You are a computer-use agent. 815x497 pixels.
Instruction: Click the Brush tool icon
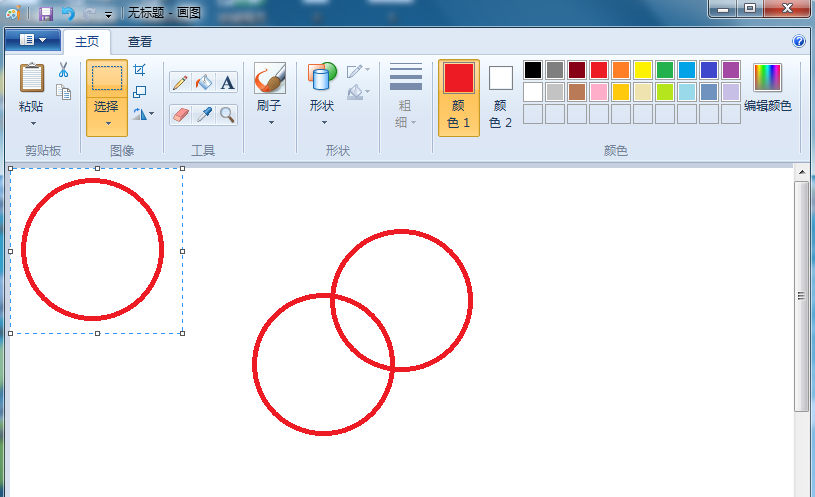[270, 78]
